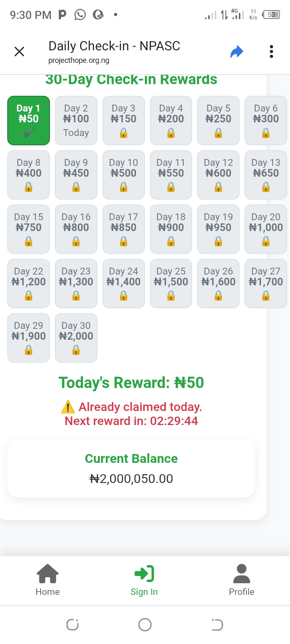Click the lock icon on Day 3
290x644 pixels.
point(124,133)
